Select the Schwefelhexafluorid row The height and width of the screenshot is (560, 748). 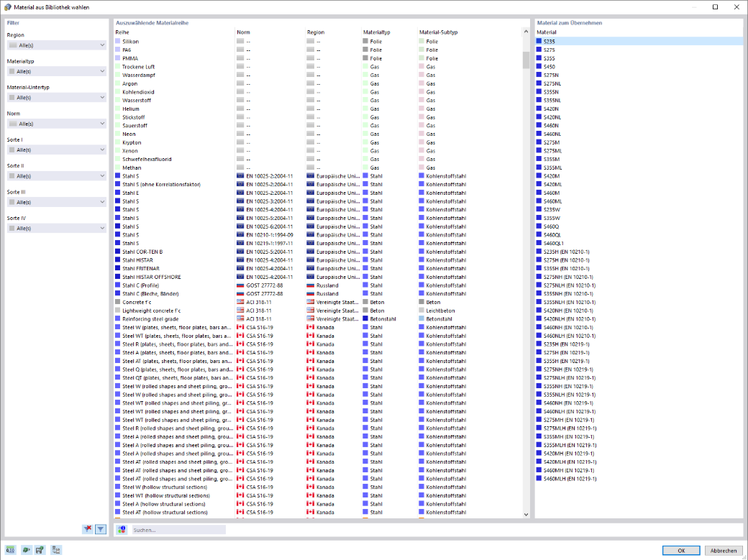tap(318, 159)
